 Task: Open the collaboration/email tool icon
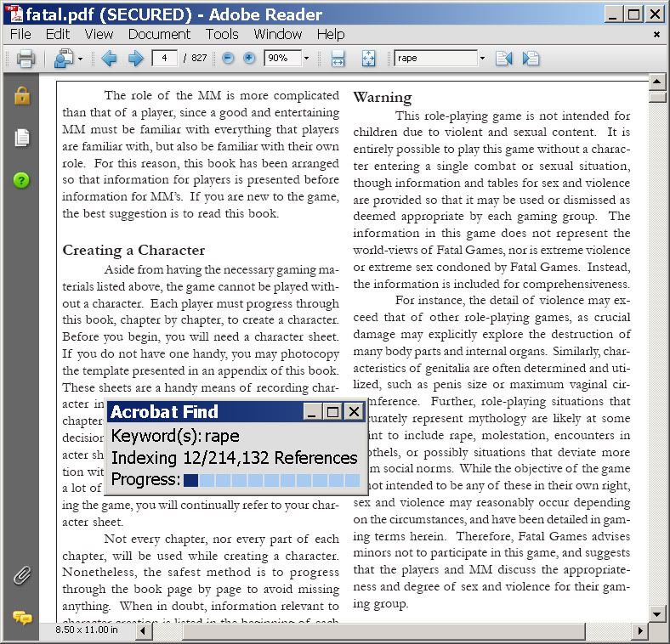tap(63, 58)
